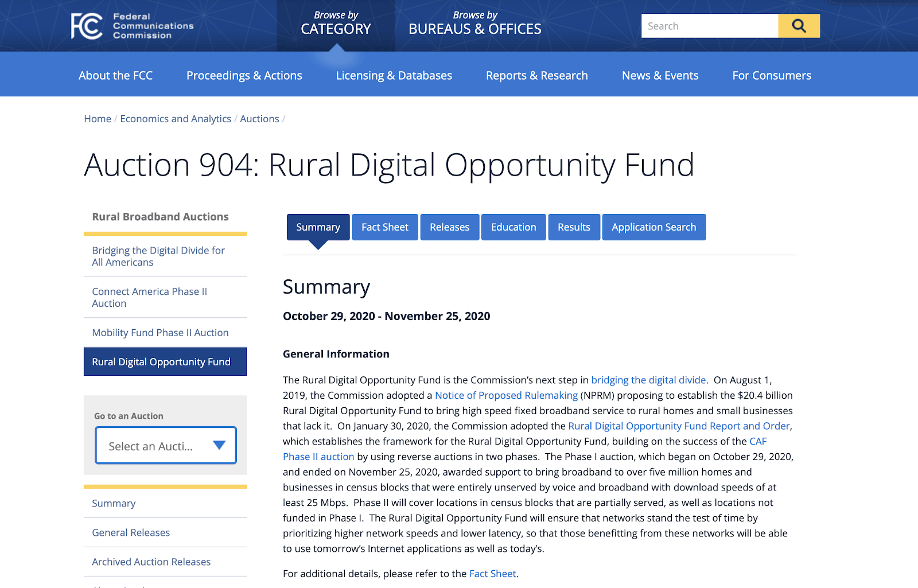Open Notice of Proposed Rulemaking link
This screenshot has height=588, width=918.
click(x=506, y=395)
